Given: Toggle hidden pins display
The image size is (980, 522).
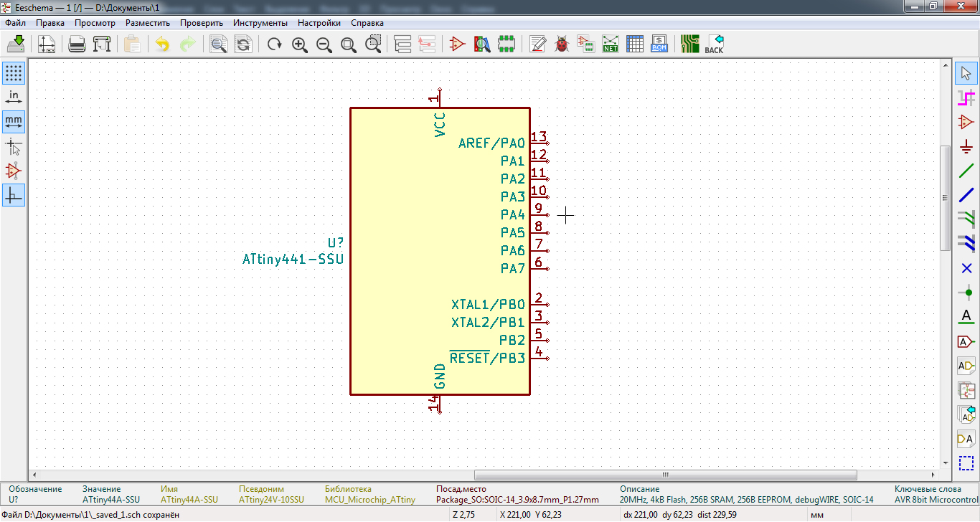Looking at the screenshot, I should coord(14,171).
